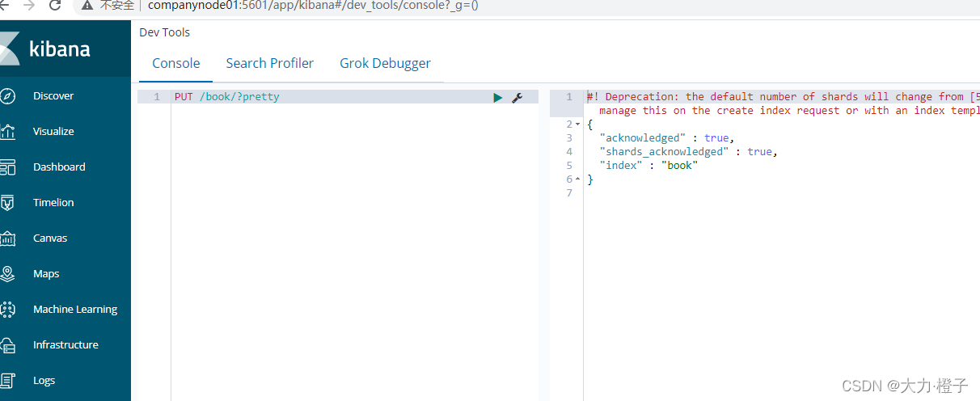The width and height of the screenshot is (980, 401).
Task: Reload the page in browser toolbar
Action: (x=55, y=5)
